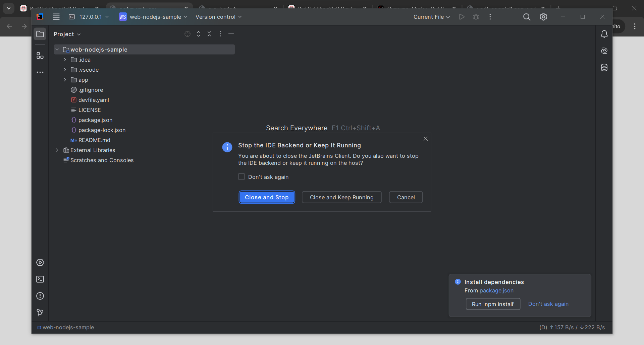Click Close and Stop button

point(267,197)
